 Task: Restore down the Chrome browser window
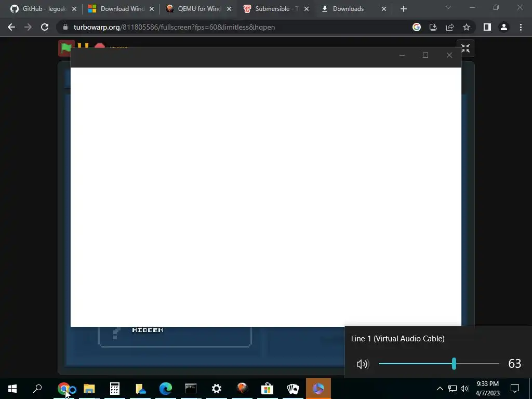pos(496,7)
